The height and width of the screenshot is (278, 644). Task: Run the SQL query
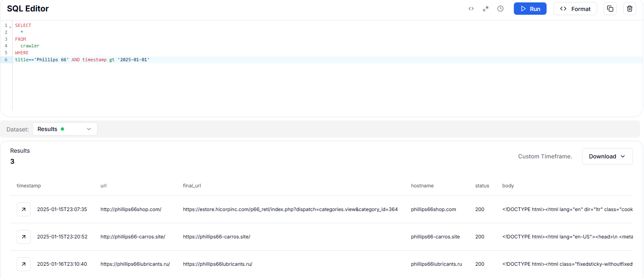(530, 9)
